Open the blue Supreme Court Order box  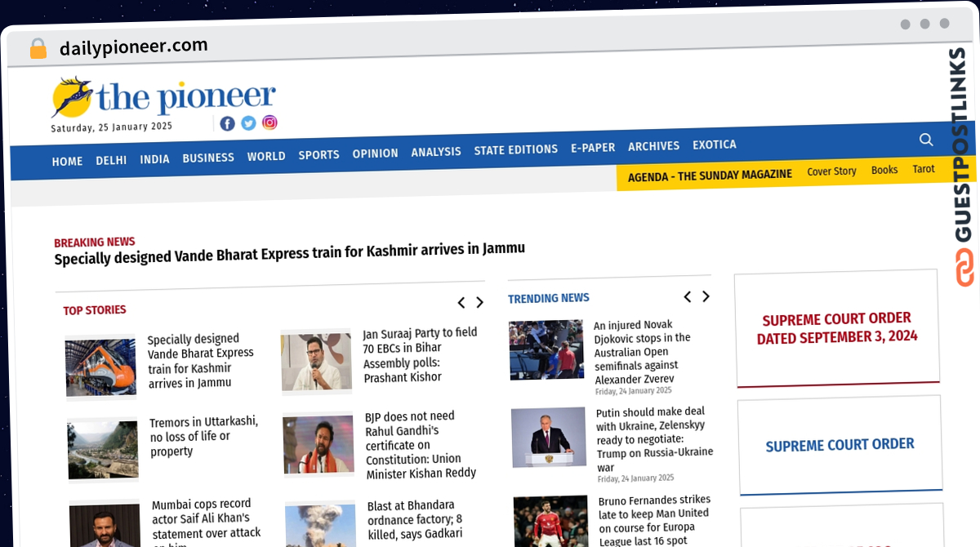pyautogui.click(x=840, y=445)
